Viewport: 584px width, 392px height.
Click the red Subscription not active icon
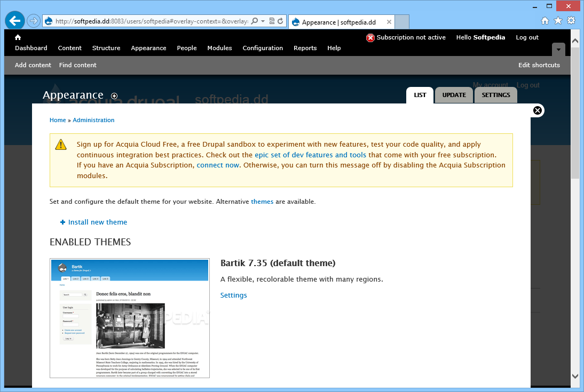point(370,37)
